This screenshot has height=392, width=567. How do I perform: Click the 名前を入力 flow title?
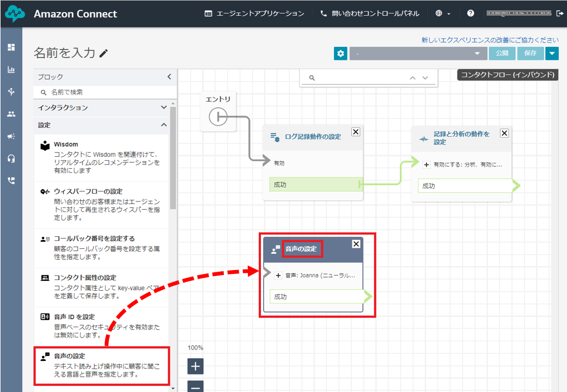click(64, 53)
